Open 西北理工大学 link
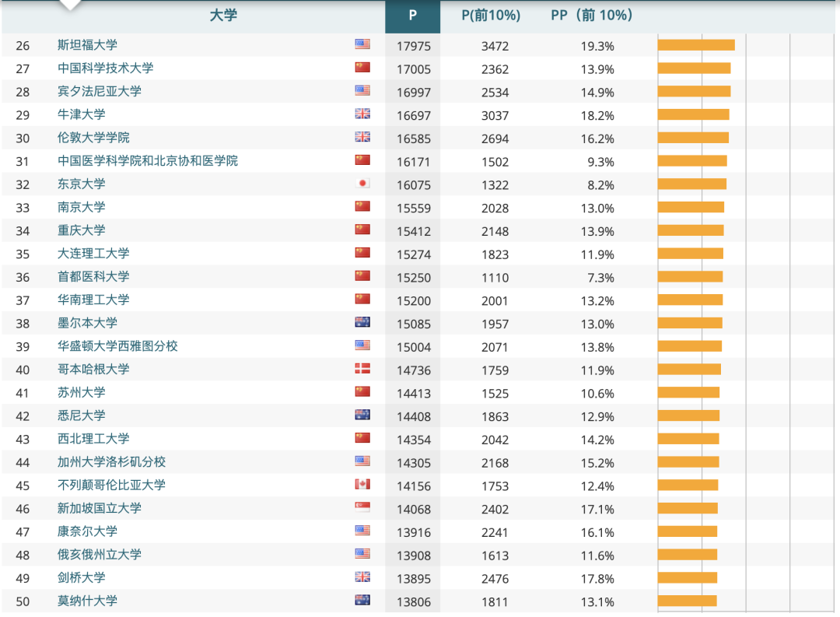Viewport: 840px width, 617px height. (x=94, y=439)
